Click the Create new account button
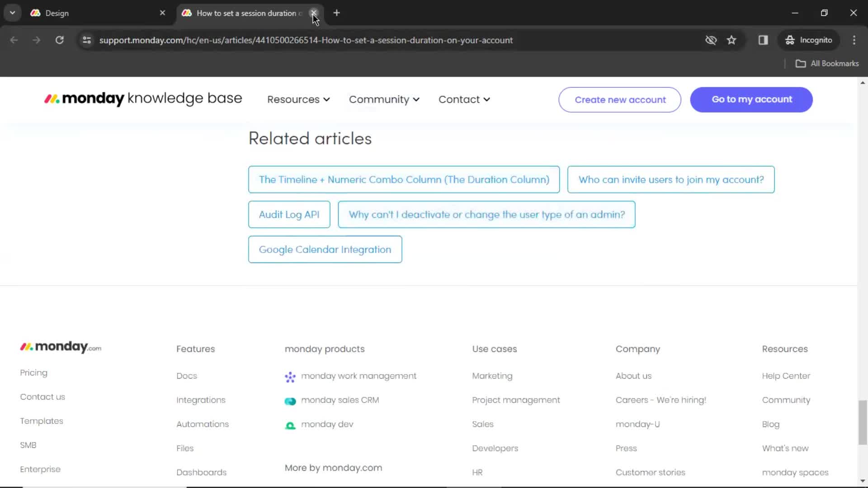Image resolution: width=868 pixels, height=488 pixels. click(620, 99)
